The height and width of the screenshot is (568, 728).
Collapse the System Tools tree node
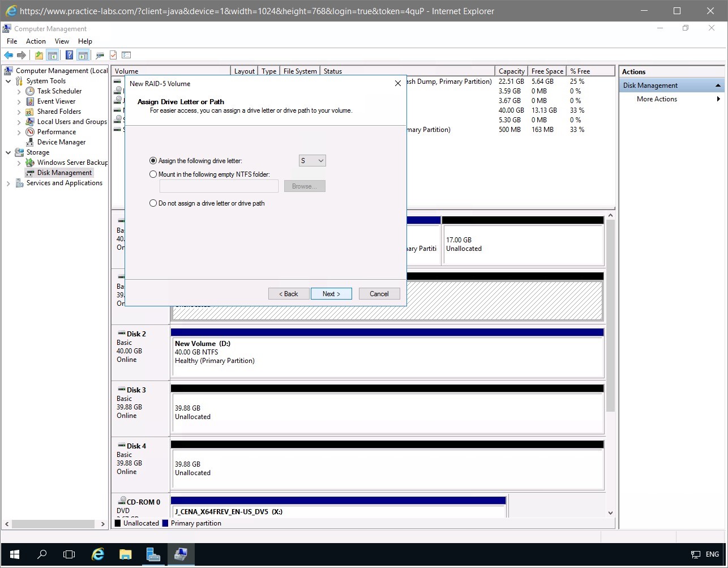click(8, 81)
